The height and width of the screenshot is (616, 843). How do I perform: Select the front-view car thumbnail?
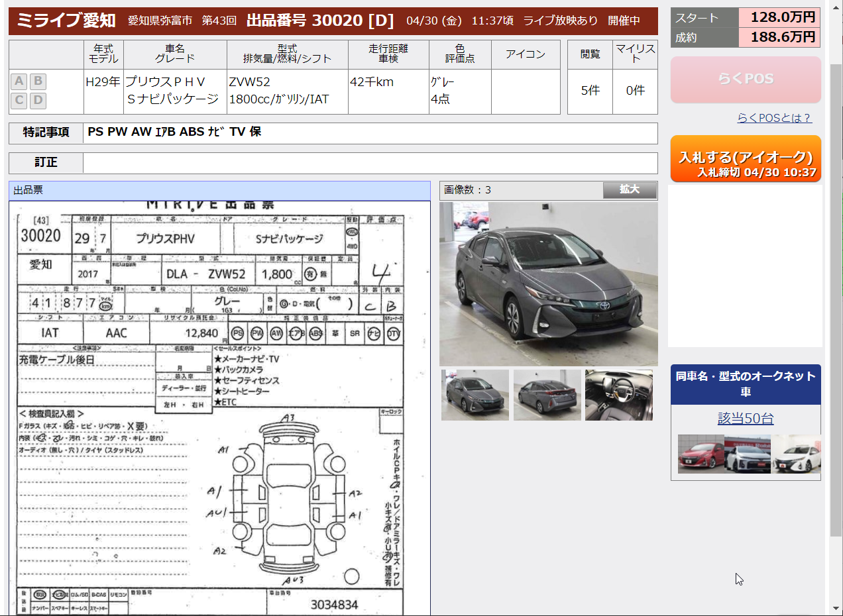[x=475, y=395]
